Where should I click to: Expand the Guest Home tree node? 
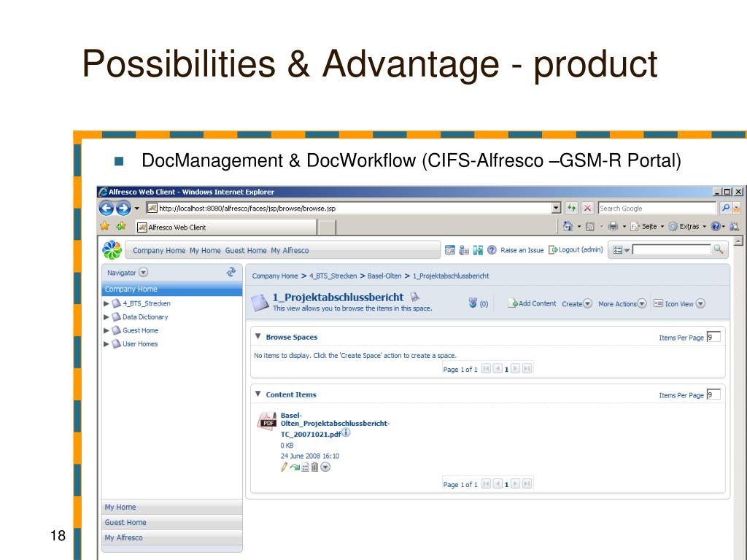(x=107, y=330)
